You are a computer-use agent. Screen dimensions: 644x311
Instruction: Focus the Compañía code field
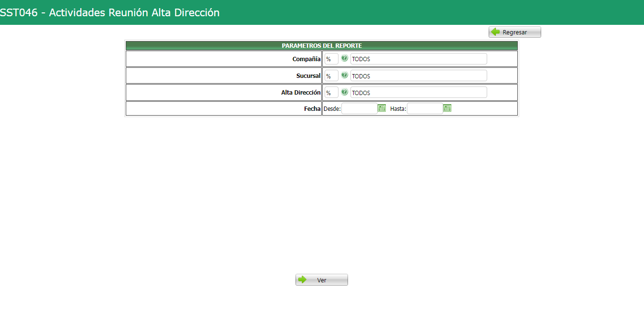click(x=331, y=59)
